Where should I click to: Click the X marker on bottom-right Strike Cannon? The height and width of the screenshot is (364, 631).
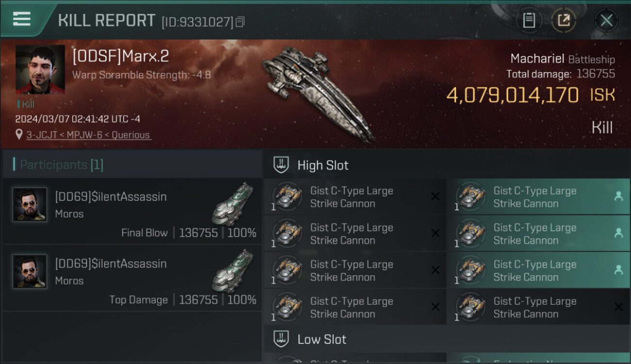point(618,307)
